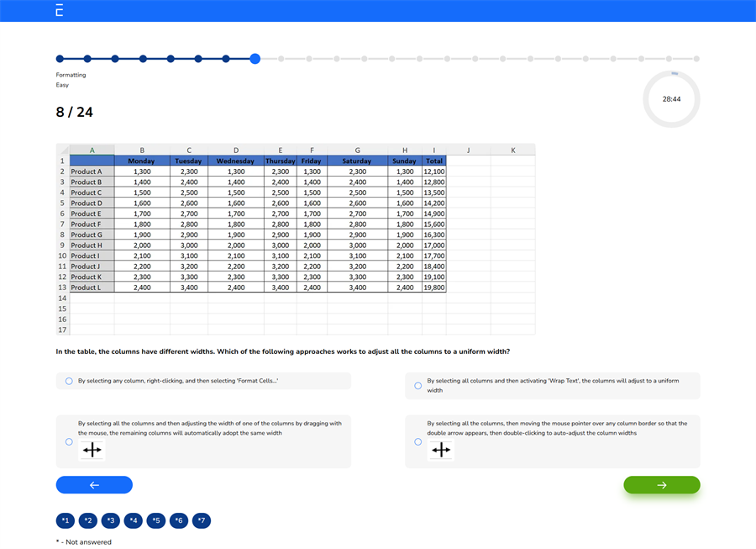The width and height of the screenshot is (756, 549).
Task: Click the 28:44 countdown timer circle
Action: click(671, 98)
